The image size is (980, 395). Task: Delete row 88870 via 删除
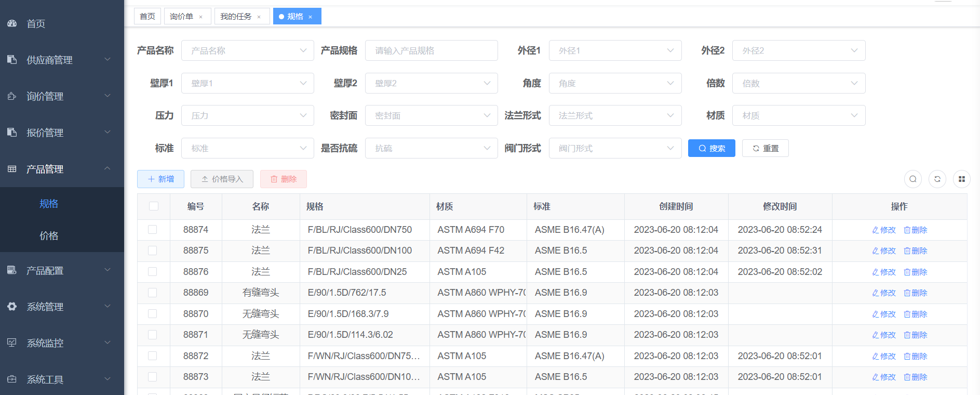pos(916,314)
